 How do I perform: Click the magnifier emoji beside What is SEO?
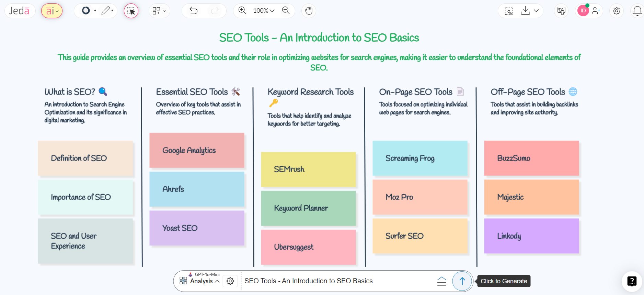(x=103, y=91)
